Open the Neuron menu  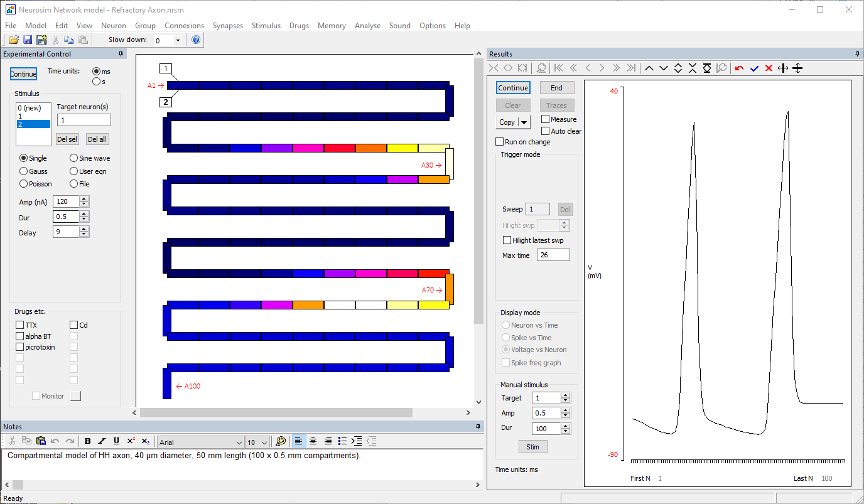click(114, 26)
